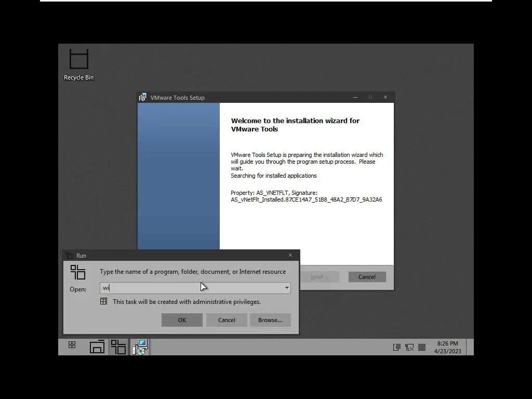Viewport: 532px width, 399px height.
Task: Click the Show desktop strip at taskbar end
Action: click(470, 347)
